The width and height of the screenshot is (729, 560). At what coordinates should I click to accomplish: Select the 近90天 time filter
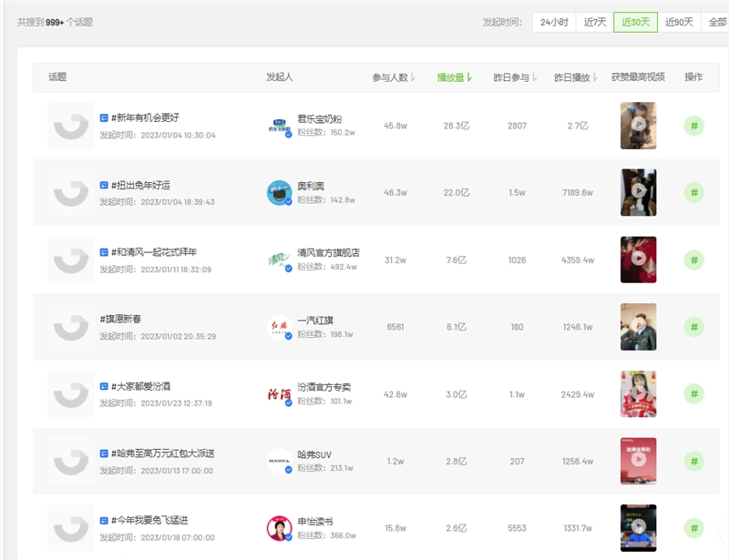(x=679, y=22)
